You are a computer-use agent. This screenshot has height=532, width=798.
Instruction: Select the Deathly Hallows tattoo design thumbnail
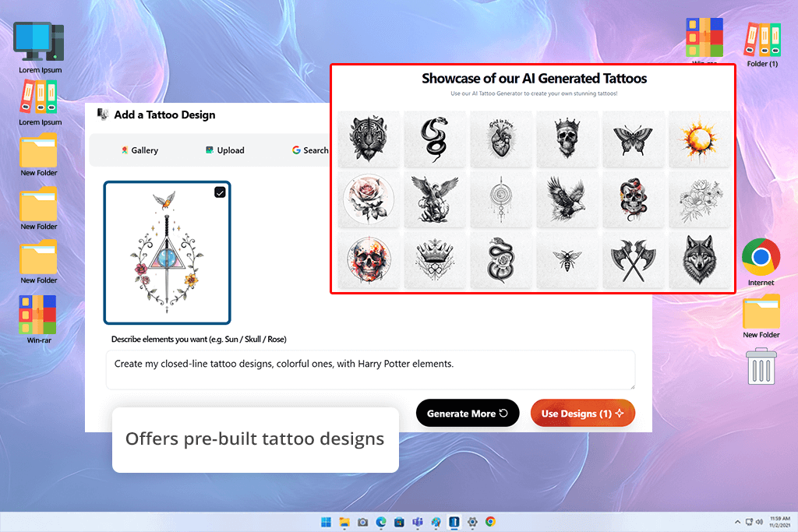tap(167, 253)
